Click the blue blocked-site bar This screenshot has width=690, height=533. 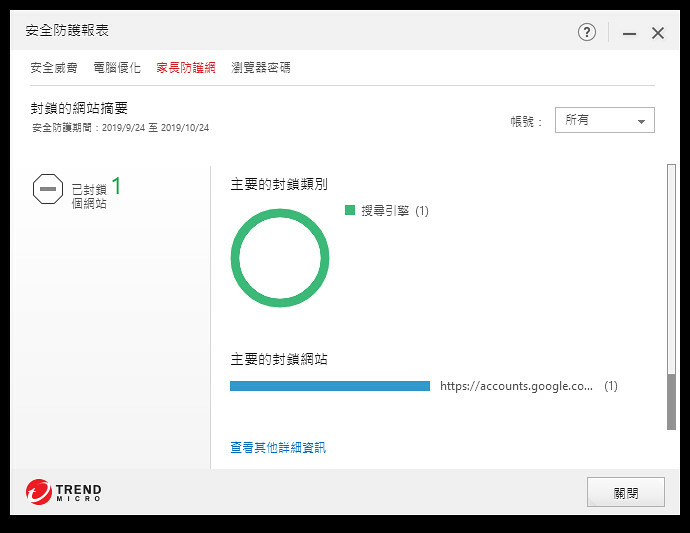pos(330,386)
